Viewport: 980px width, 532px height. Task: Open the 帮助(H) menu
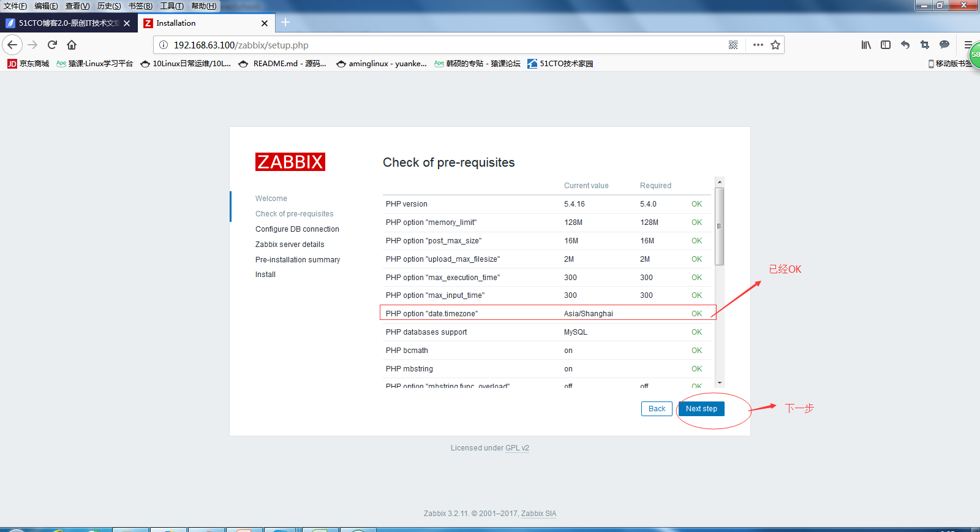pos(204,6)
